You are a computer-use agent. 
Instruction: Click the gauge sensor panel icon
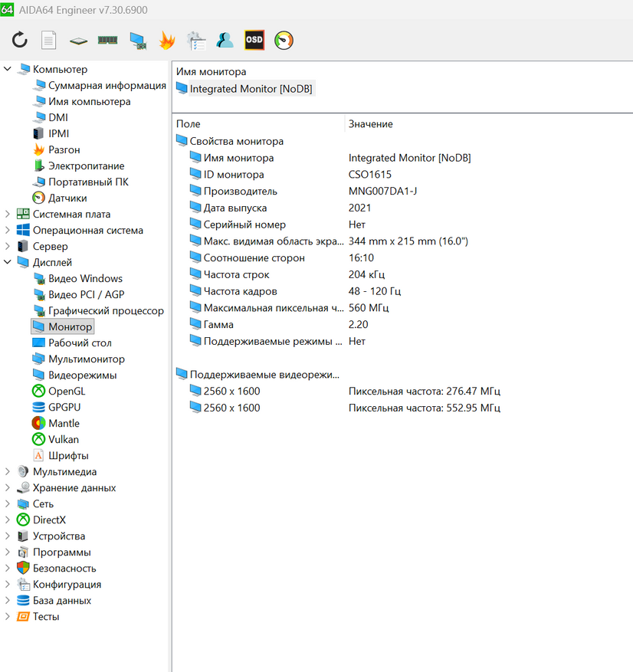point(284,41)
